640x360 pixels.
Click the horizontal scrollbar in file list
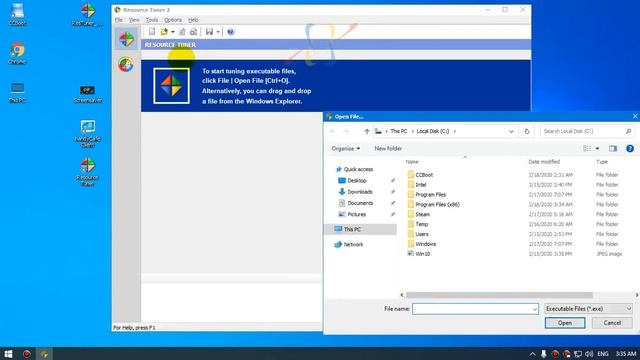pyautogui.click(x=499, y=295)
